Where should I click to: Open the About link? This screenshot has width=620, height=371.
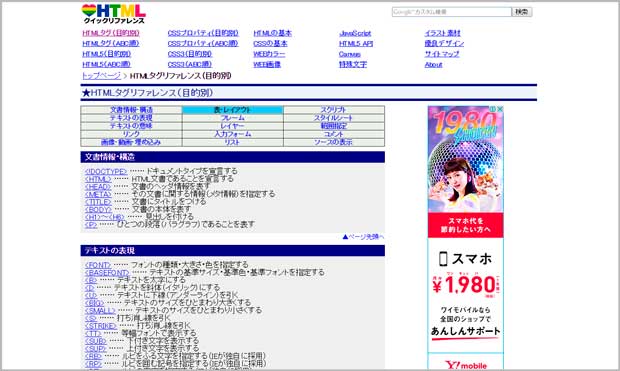click(433, 64)
